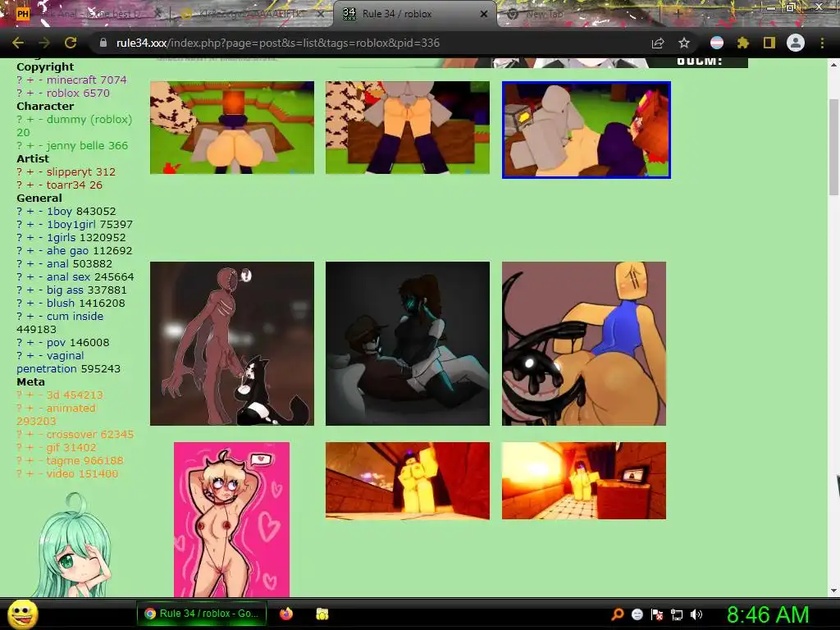
Task: Open the jenny belle character tag
Action: 75,145
